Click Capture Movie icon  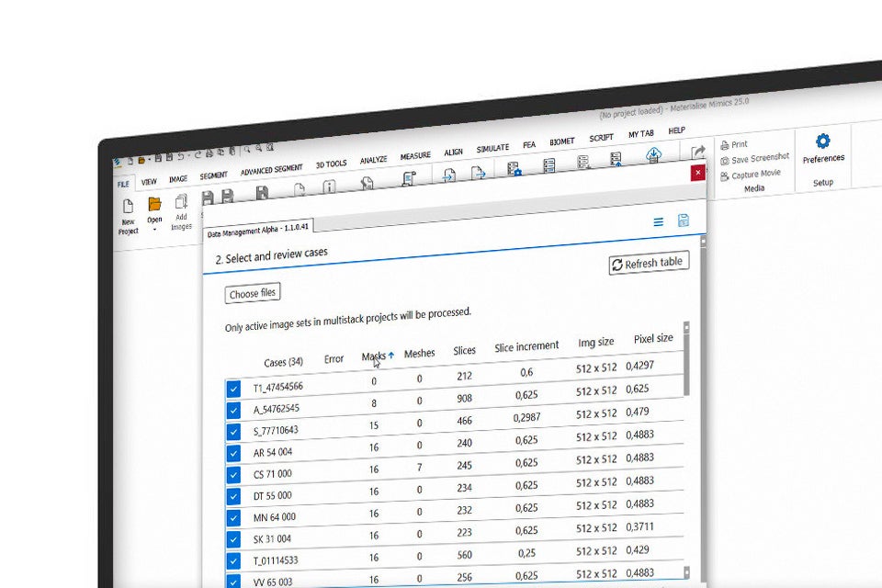point(725,175)
